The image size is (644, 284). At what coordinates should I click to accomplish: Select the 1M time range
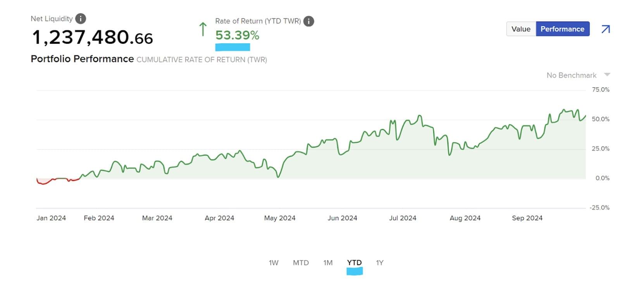328,263
